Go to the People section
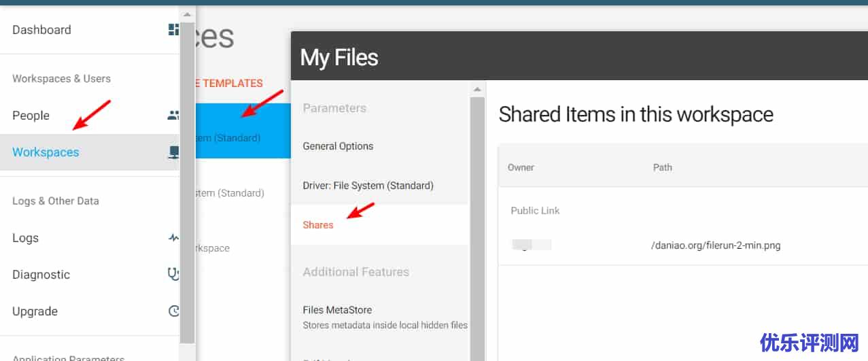The height and width of the screenshot is (361, 868). [x=31, y=116]
